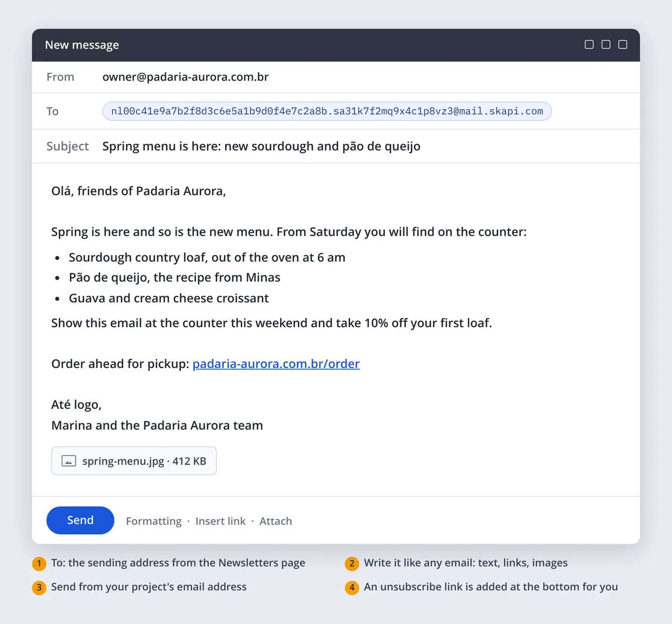Click the 'Spring is here and so is the new menu' sentence

(289, 232)
